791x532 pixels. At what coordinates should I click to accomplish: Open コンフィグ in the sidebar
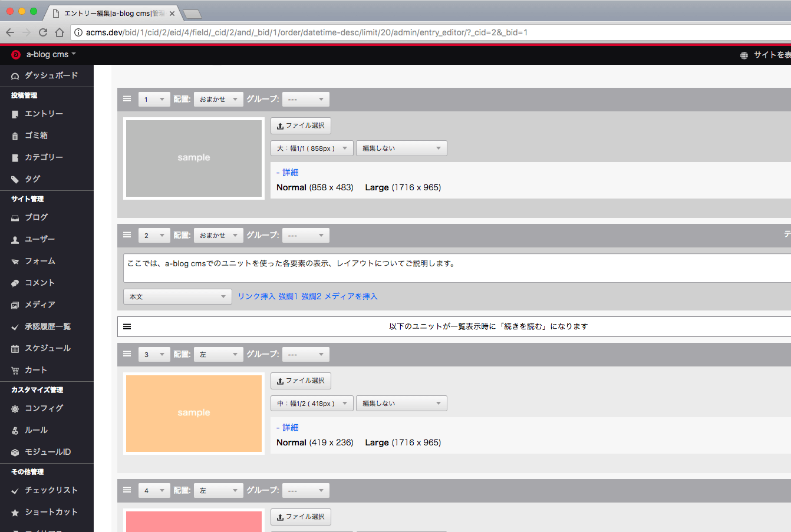(x=44, y=408)
